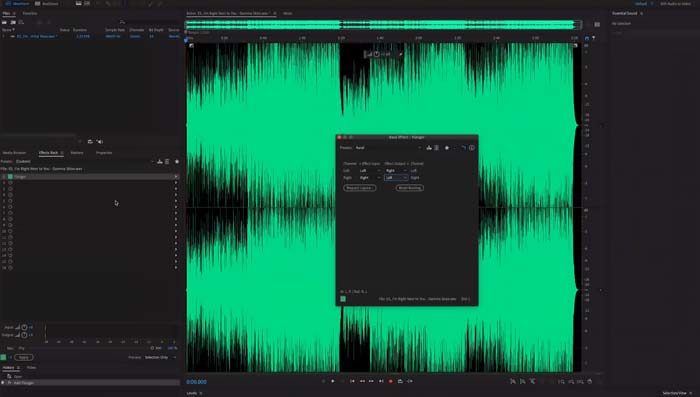Click Move Playhead to Previous marker button
Screen dimensions: 700x397
click(x=352, y=381)
